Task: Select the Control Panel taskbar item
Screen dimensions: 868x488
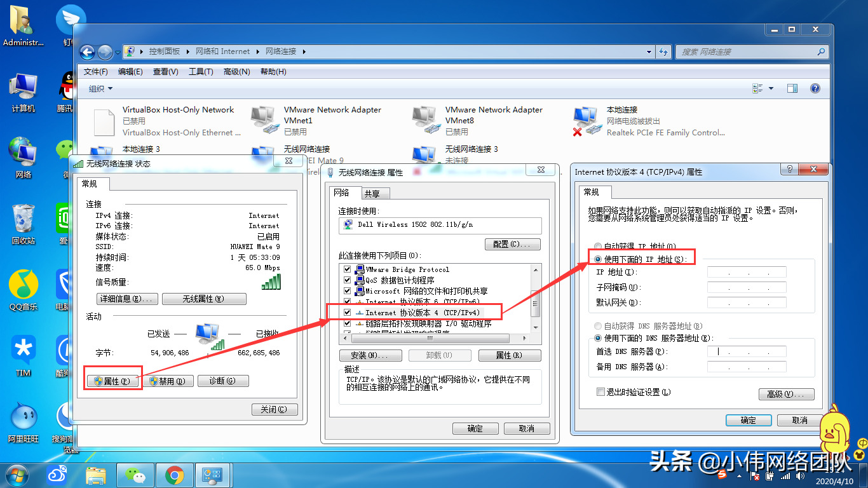Action: click(211, 475)
